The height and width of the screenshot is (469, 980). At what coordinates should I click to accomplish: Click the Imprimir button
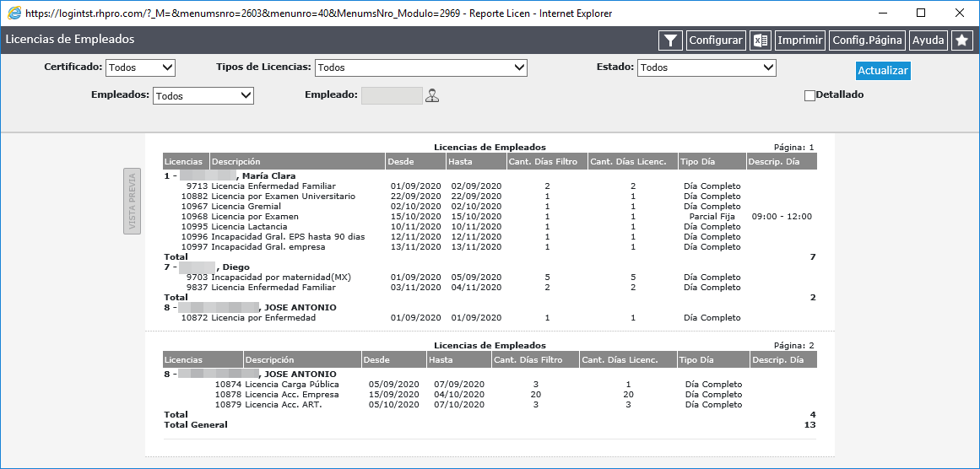click(x=800, y=40)
